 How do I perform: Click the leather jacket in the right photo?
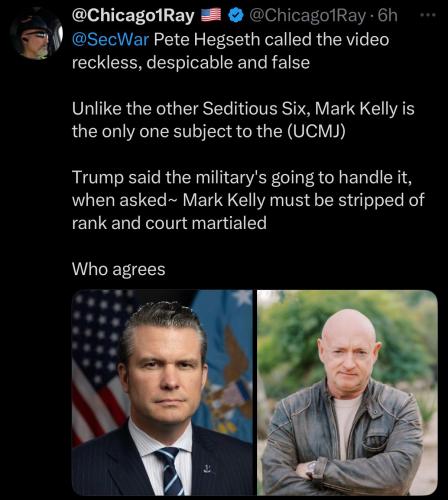click(343, 440)
